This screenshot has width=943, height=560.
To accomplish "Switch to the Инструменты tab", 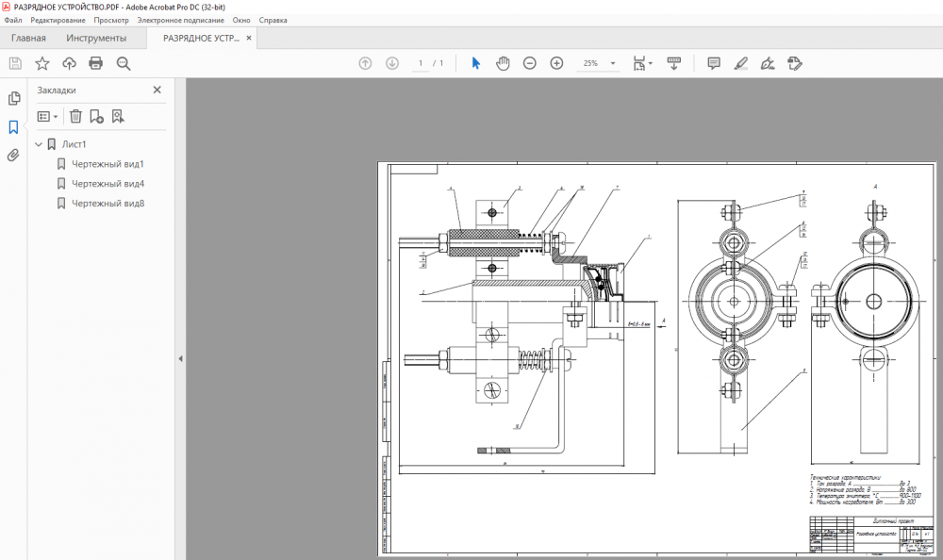I will [x=96, y=39].
